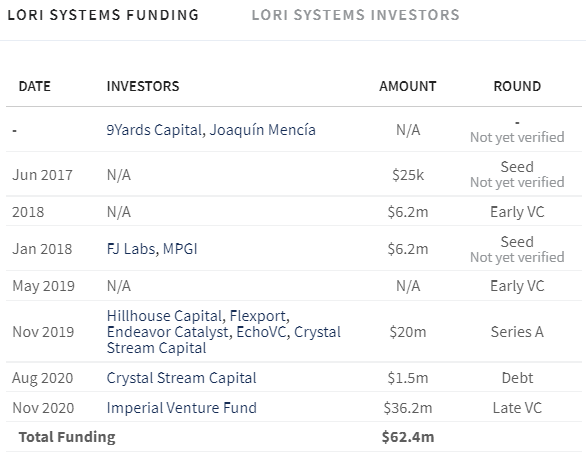Open the Endeavor Catalyst investor link
Viewport: 586px width, 457px height.
pyautogui.click(x=167, y=332)
